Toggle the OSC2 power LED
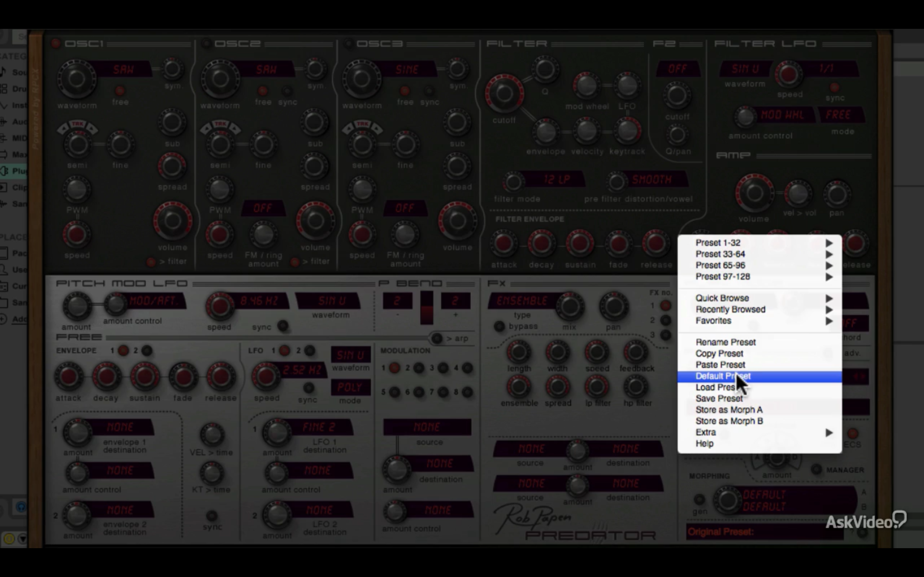The width and height of the screenshot is (924, 577). [x=206, y=44]
